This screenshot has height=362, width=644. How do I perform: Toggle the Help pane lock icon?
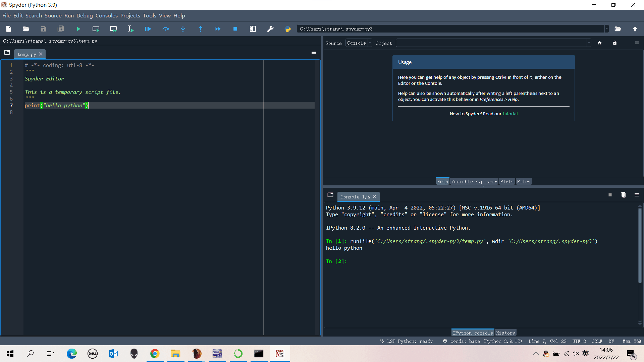pyautogui.click(x=615, y=43)
